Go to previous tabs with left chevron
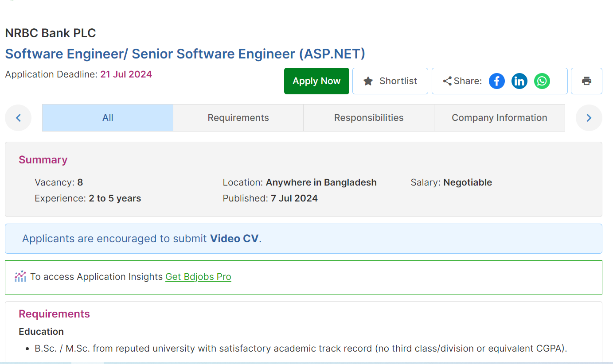 point(18,118)
